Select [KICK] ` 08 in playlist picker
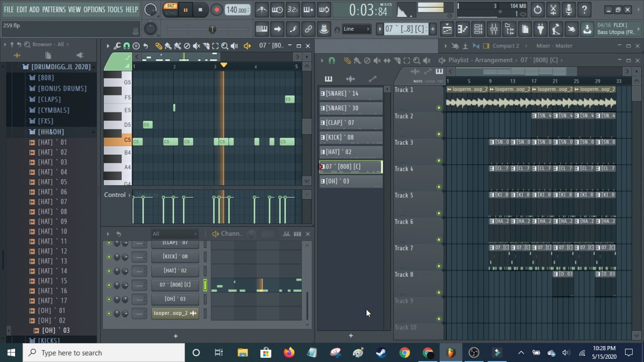644x362 pixels. tap(351, 137)
